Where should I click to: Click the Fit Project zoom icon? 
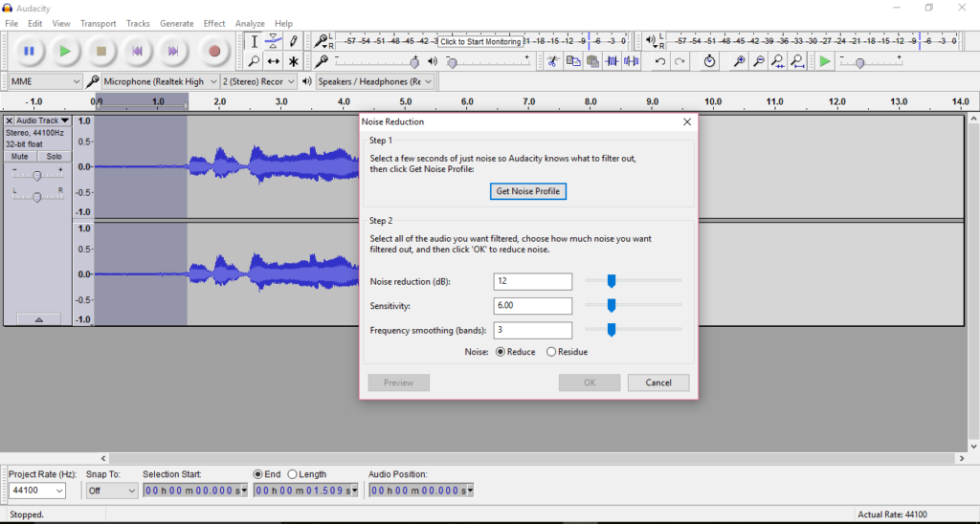point(797,61)
